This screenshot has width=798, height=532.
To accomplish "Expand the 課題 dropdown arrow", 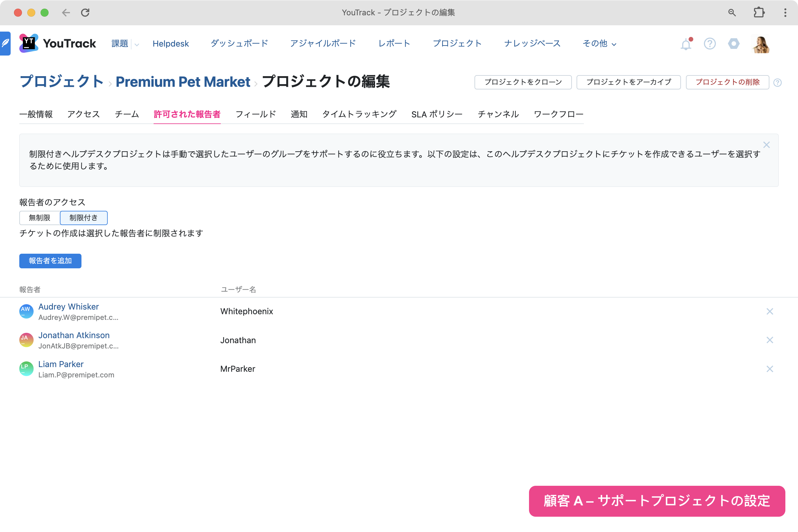I will [137, 45].
